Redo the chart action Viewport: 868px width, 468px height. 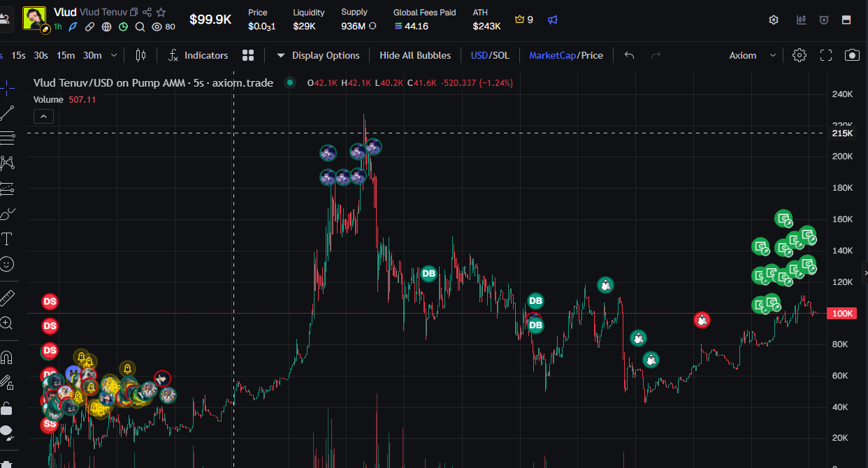coord(656,55)
